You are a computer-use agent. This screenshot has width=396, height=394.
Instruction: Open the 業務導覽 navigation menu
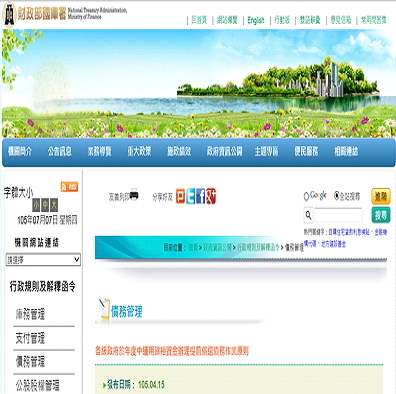[99, 152]
